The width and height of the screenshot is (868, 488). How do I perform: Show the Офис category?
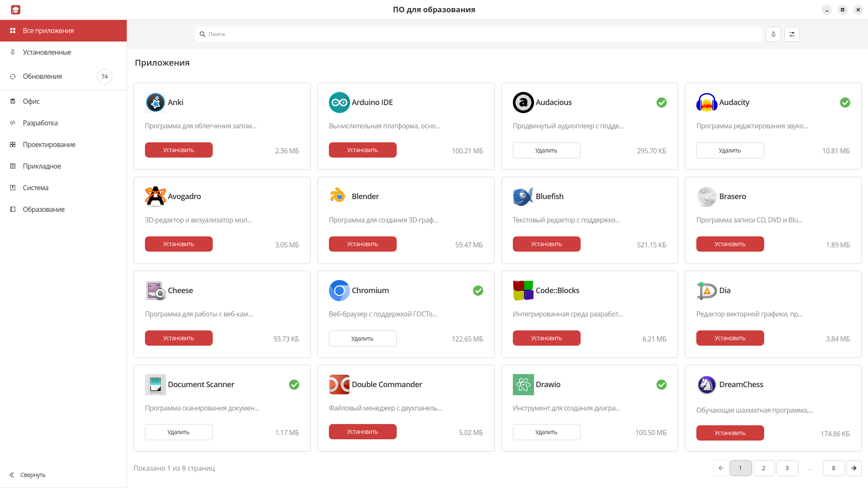[63, 101]
